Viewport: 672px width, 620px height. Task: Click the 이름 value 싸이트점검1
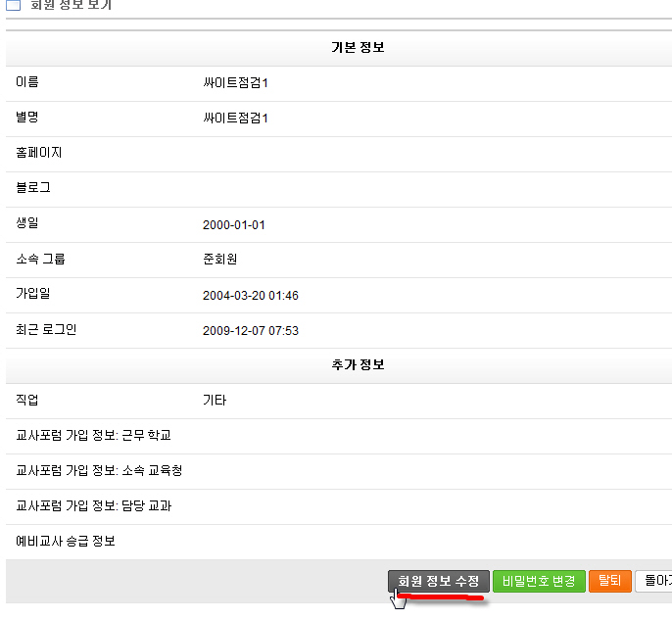(235, 83)
